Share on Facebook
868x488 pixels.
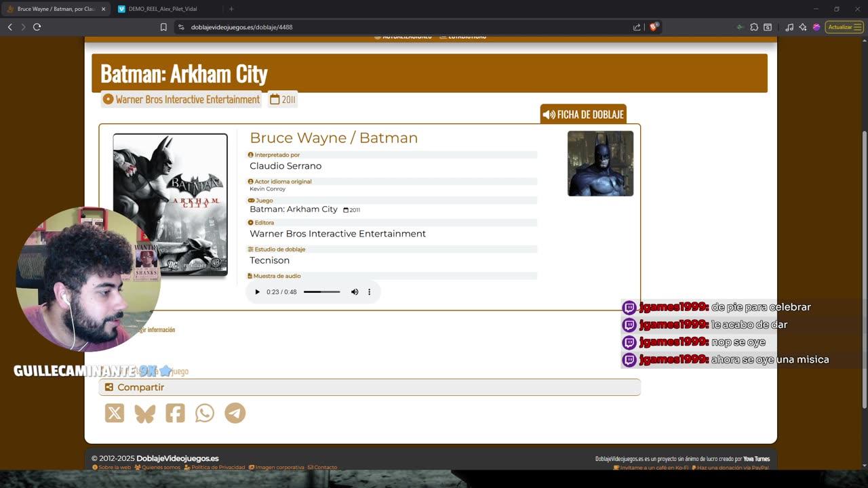click(175, 413)
